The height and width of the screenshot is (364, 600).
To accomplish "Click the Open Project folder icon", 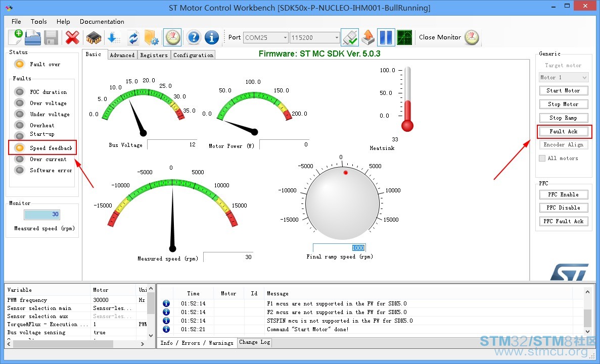I will (33, 37).
